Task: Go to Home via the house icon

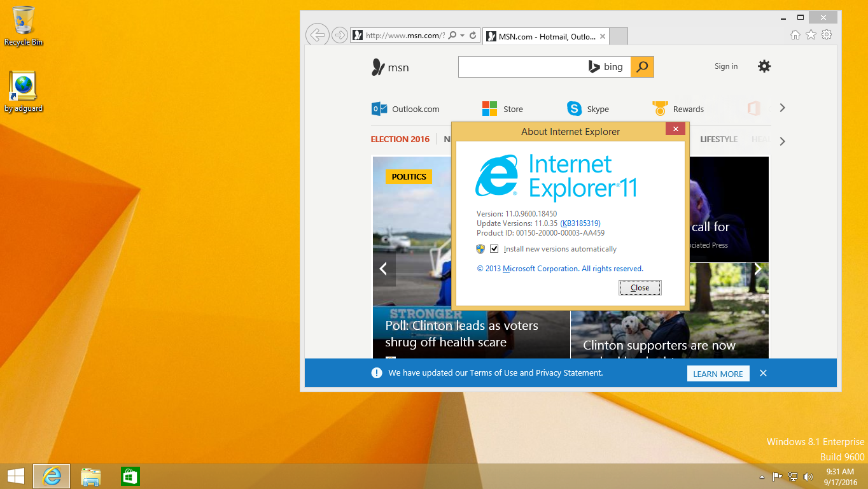Action: pyautogui.click(x=795, y=35)
